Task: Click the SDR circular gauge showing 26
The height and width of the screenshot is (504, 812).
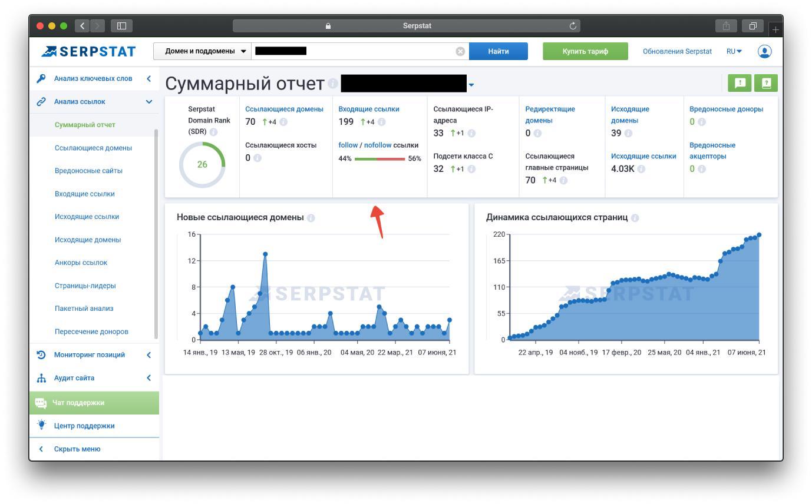Action: (202, 165)
